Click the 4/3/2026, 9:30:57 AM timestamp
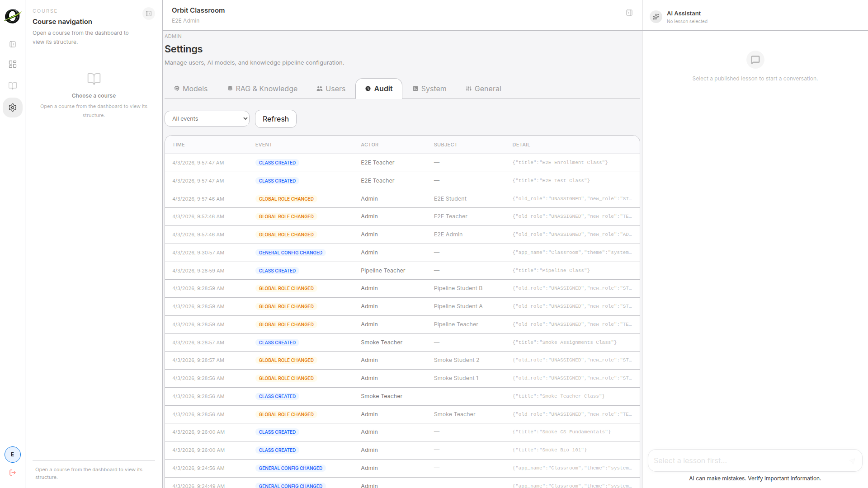Image resolution: width=868 pixels, height=488 pixels. [x=198, y=253]
